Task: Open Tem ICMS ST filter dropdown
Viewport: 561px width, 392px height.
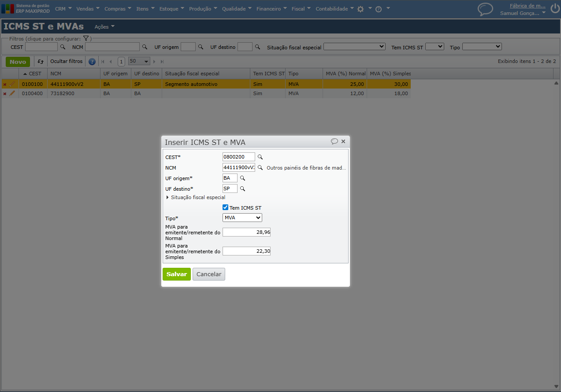Action: pyautogui.click(x=435, y=47)
